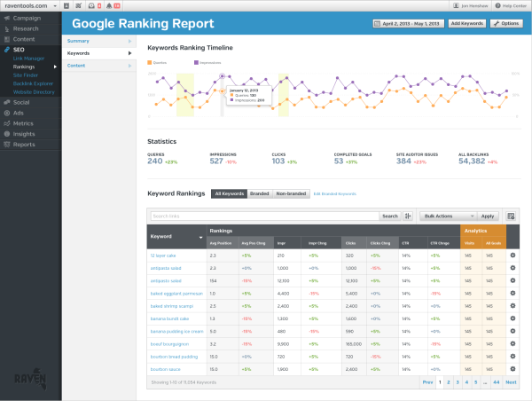Open Site Finder in SEO menu
This screenshot has width=532, height=401.
tap(26, 75)
